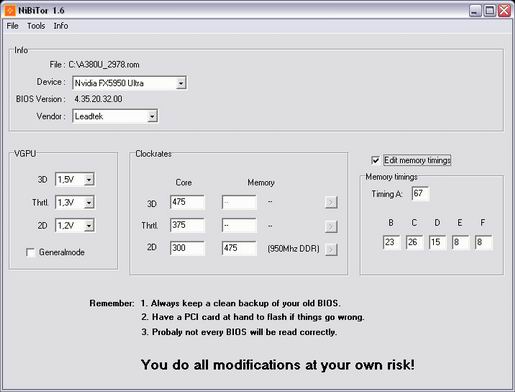Click the (950Mhz DDR) label
The image size is (515, 392).
(293, 249)
